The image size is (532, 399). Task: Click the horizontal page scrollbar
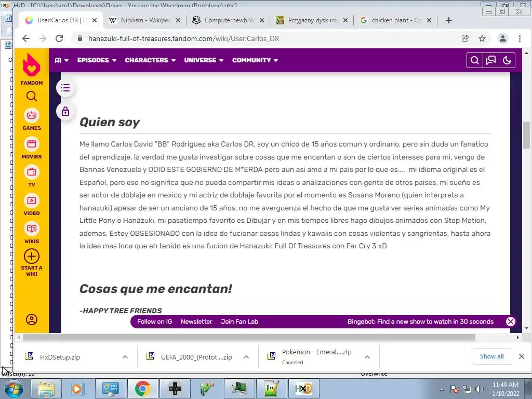click(249, 337)
